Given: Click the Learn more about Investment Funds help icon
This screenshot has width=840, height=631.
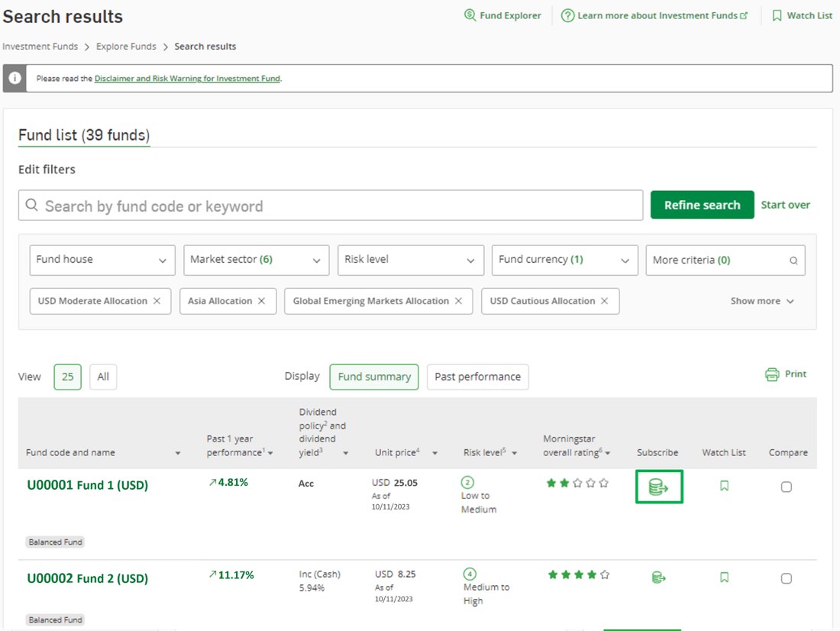Looking at the screenshot, I should coord(567,15).
